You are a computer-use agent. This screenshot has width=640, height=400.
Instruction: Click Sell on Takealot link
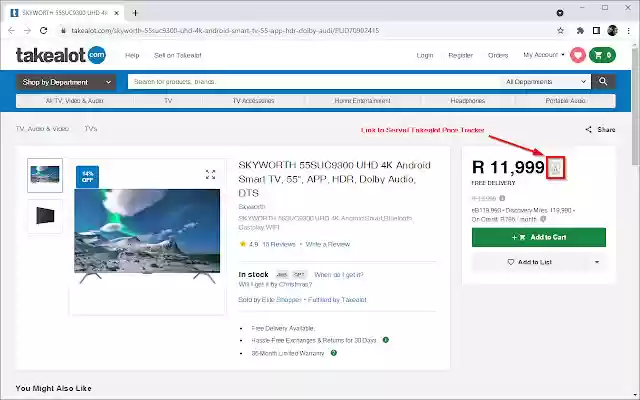(x=178, y=56)
